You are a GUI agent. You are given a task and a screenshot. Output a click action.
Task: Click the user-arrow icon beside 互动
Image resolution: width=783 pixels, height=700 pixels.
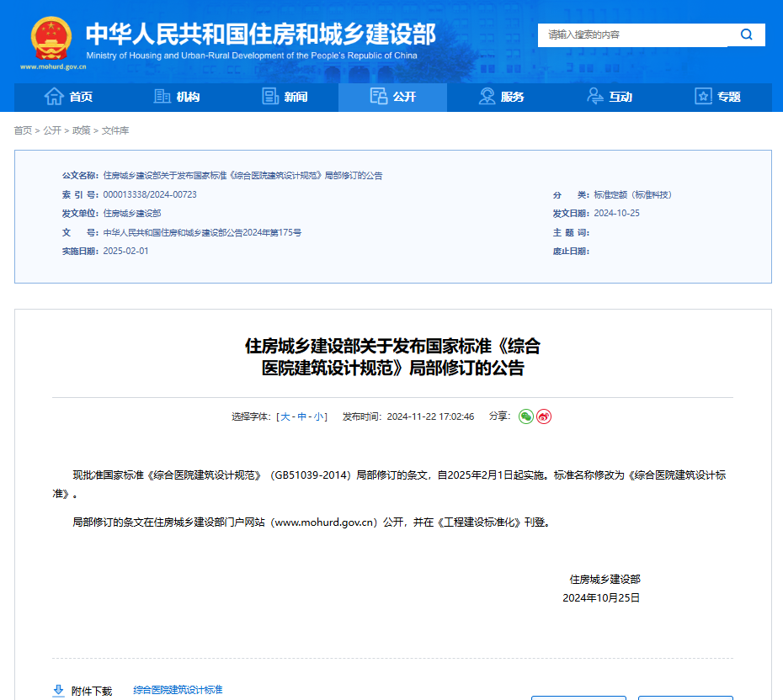coord(594,96)
